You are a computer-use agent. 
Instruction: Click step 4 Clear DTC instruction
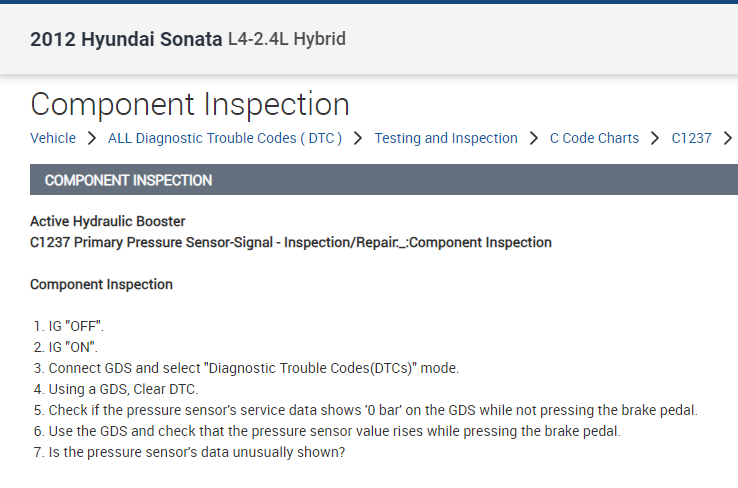pos(122,389)
